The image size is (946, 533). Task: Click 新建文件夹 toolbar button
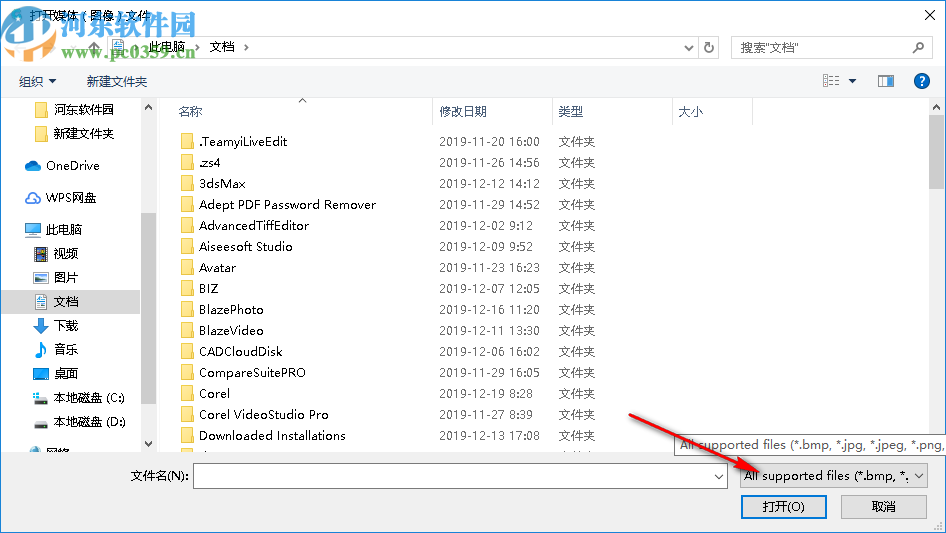coord(116,81)
